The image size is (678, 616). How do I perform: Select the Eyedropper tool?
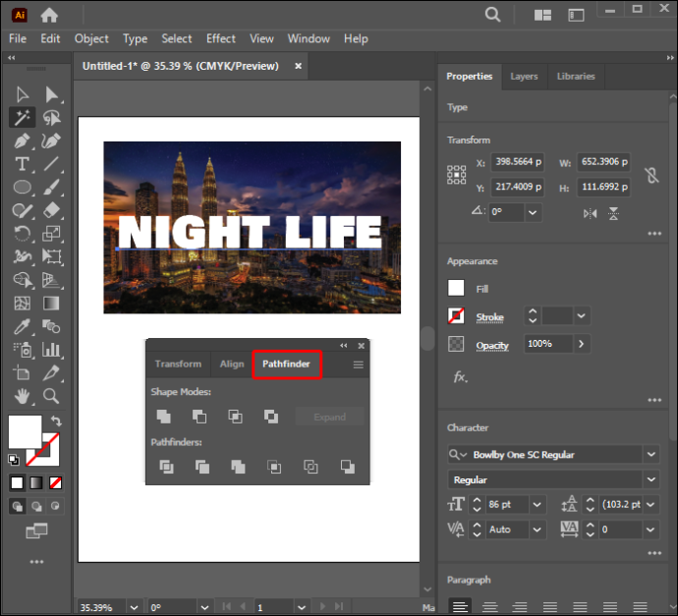tap(22, 327)
